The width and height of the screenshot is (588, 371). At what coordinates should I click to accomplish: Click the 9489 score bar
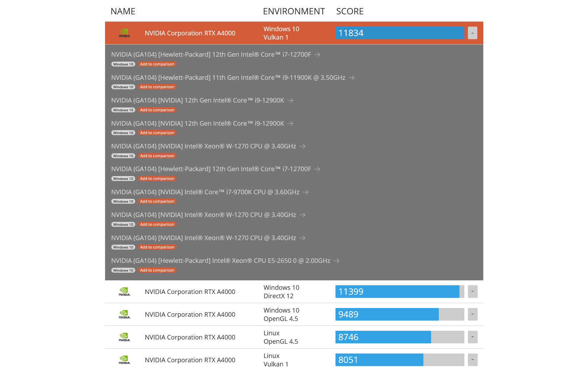click(x=400, y=314)
